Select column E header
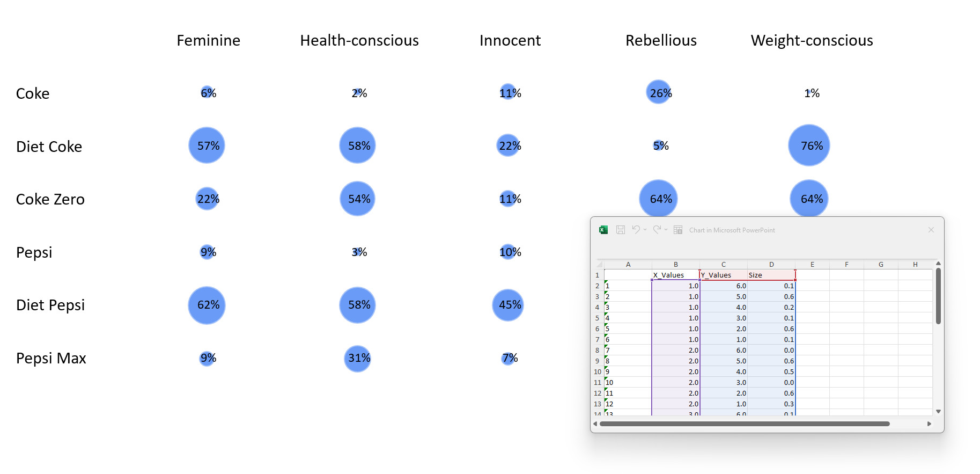The height and width of the screenshot is (474, 980). tap(812, 264)
